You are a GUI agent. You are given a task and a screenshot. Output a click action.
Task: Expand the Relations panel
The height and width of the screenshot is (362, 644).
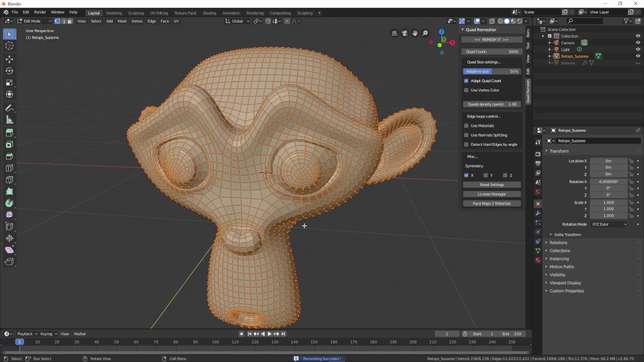pos(558,243)
